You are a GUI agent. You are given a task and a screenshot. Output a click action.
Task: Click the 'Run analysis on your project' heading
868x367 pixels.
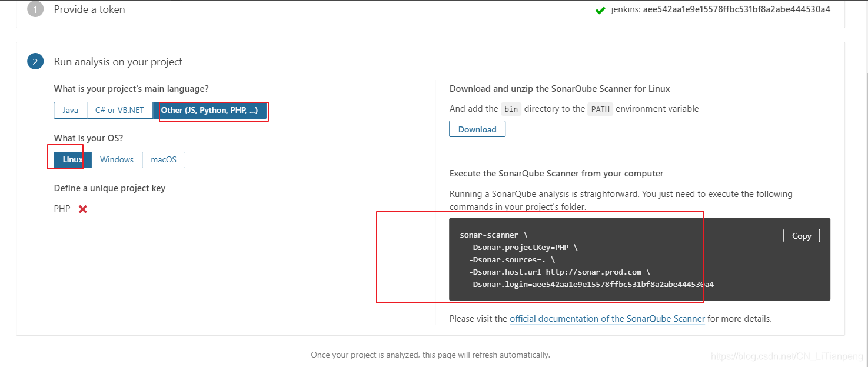click(118, 62)
